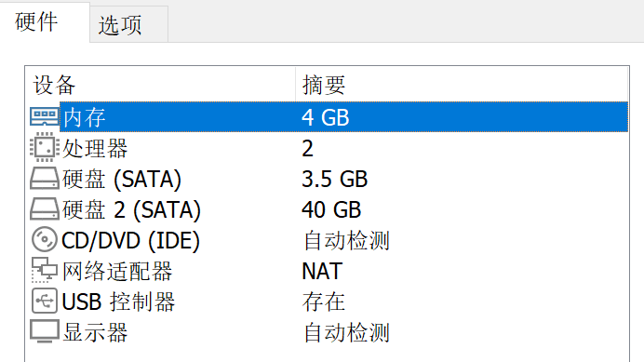Click the CD/DVD disc icon
Image resolution: width=644 pixels, height=362 pixels.
click(x=45, y=239)
